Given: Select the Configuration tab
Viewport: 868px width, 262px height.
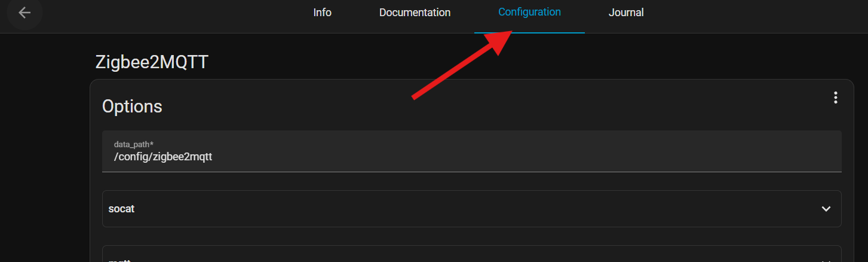Looking at the screenshot, I should click(529, 12).
